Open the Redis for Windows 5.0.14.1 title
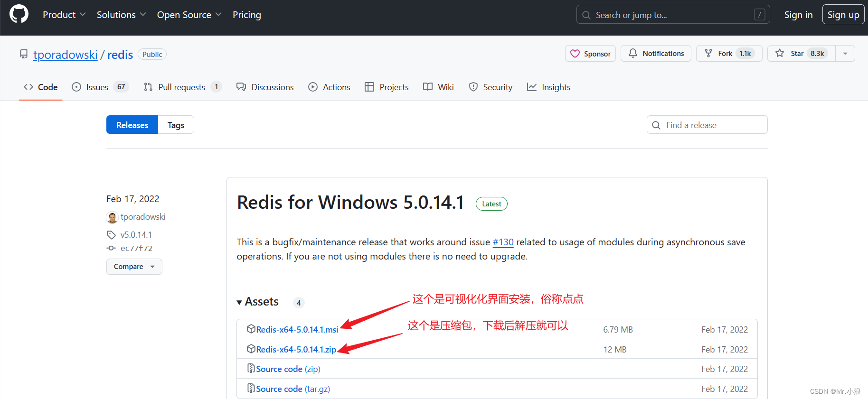 pyautogui.click(x=350, y=203)
